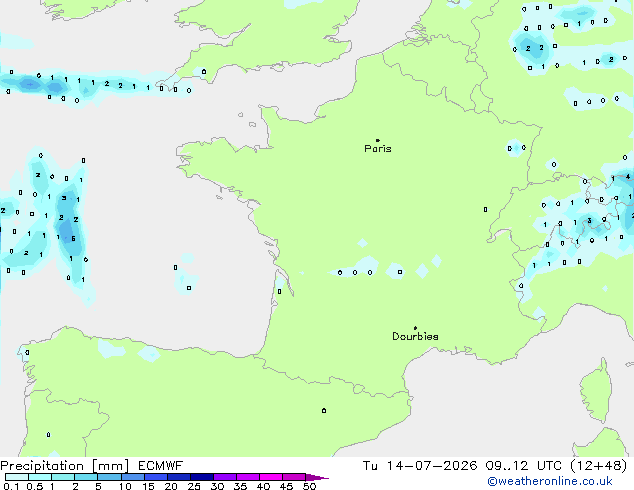Pick the 40–45 mm magenta legend swatch
This screenshot has height=490, width=634.
271,477
